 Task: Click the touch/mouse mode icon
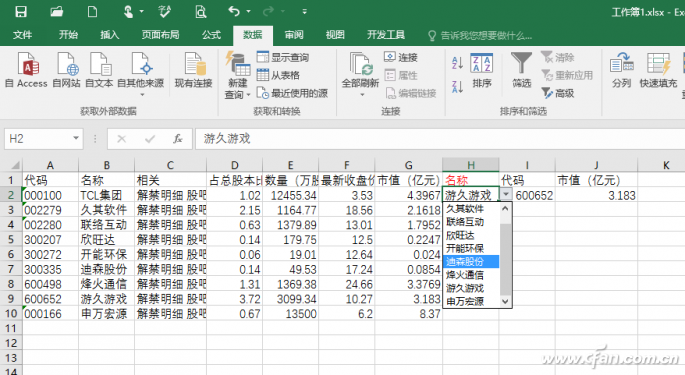pyautogui.click(x=128, y=11)
